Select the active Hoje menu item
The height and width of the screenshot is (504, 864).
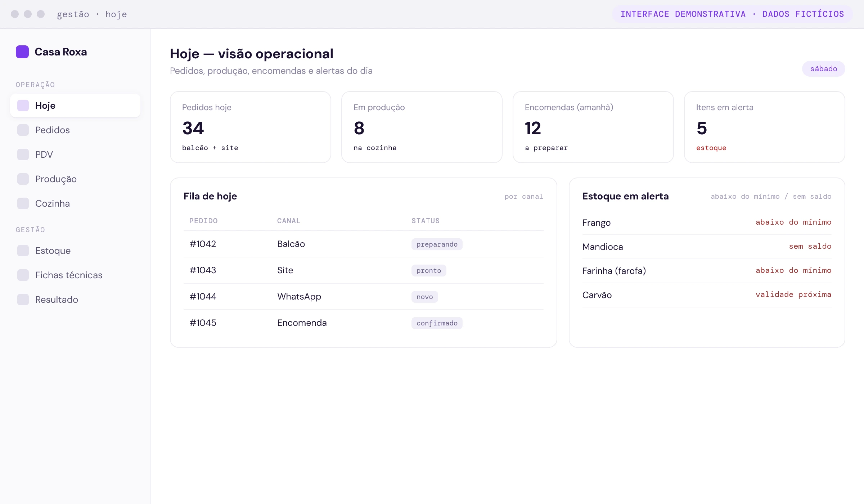pyautogui.click(x=75, y=105)
